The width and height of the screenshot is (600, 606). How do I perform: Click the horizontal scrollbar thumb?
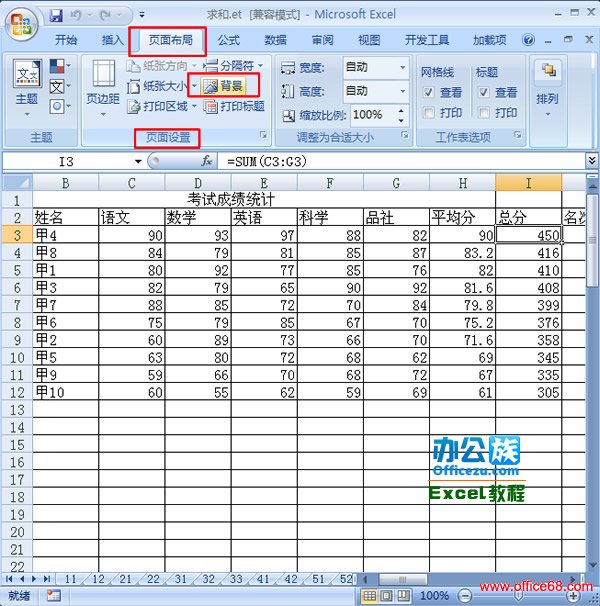pos(402,579)
